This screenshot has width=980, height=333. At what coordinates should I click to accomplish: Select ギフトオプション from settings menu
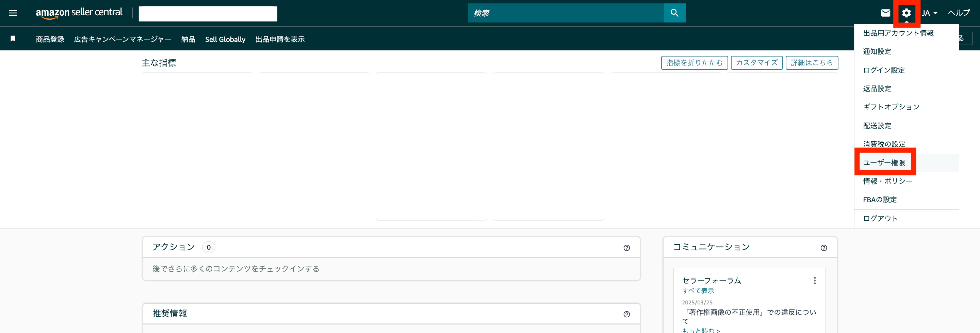point(906,107)
